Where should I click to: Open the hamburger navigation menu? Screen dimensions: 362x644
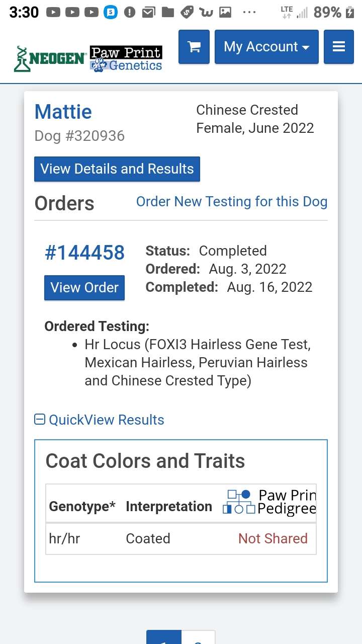[339, 47]
